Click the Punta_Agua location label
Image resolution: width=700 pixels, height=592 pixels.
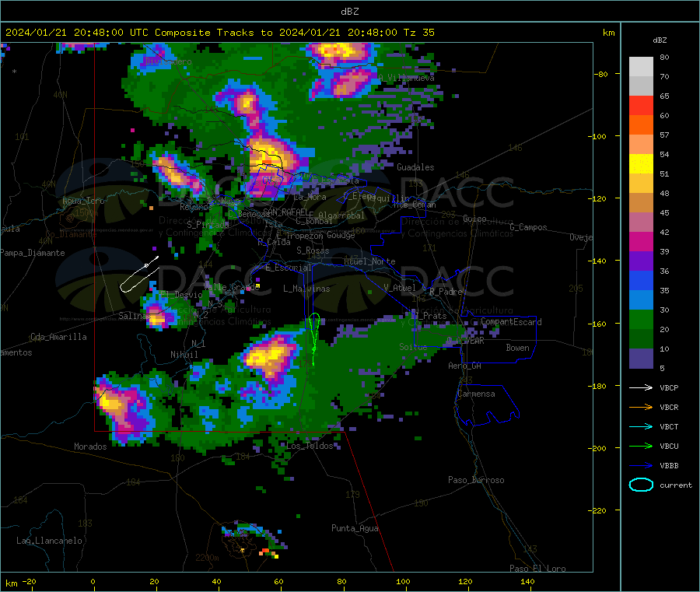(355, 528)
